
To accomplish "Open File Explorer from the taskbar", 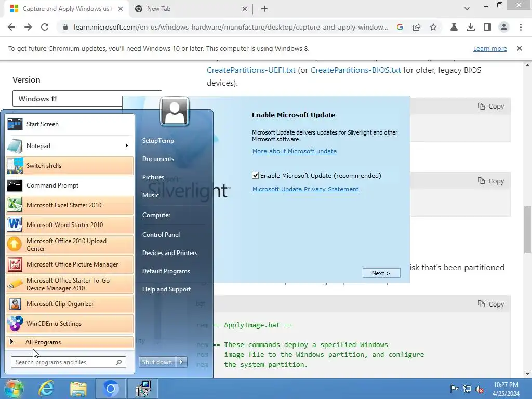I will point(78,389).
